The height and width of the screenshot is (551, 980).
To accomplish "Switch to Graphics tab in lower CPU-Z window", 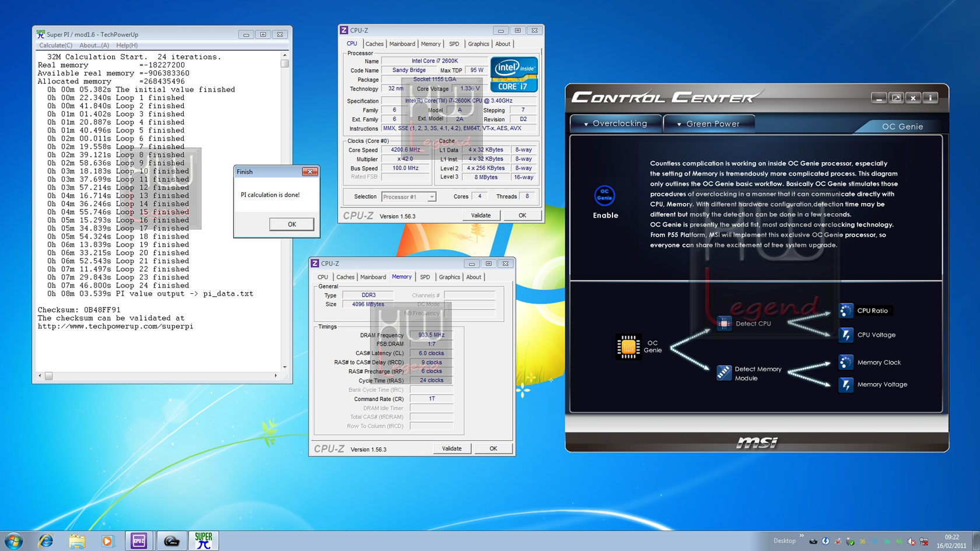I will point(449,277).
